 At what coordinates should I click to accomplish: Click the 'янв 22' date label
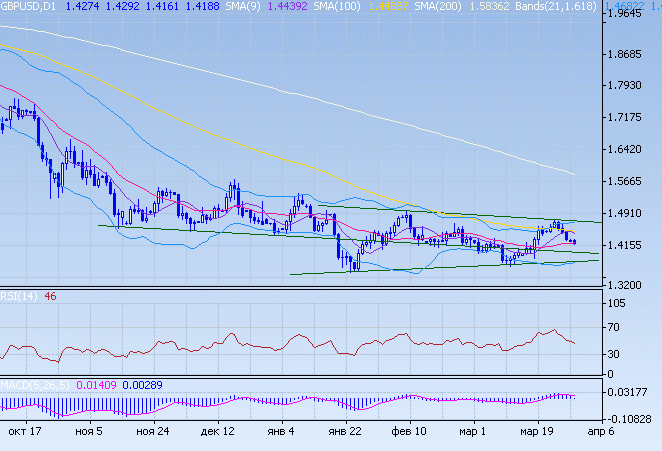click(345, 432)
